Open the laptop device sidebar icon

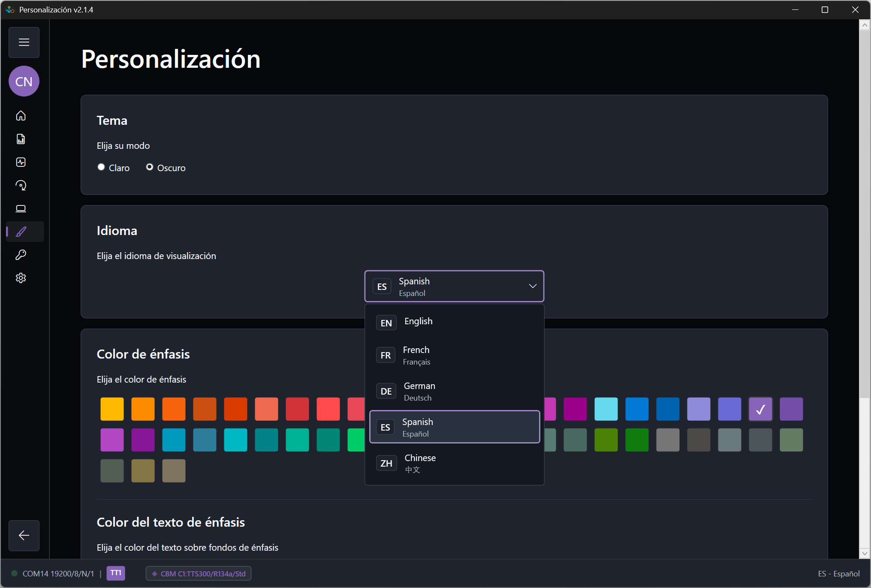pyautogui.click(x=21, y=208)
